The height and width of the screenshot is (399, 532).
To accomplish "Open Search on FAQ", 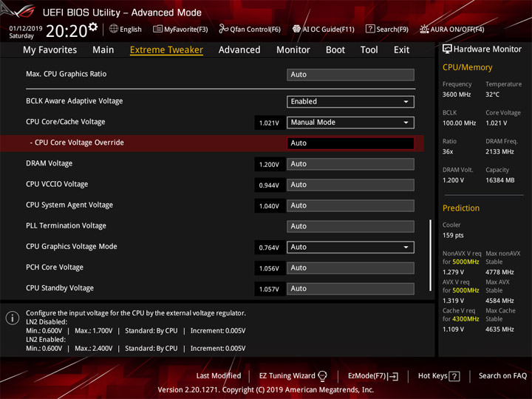I will coord(502,375).
